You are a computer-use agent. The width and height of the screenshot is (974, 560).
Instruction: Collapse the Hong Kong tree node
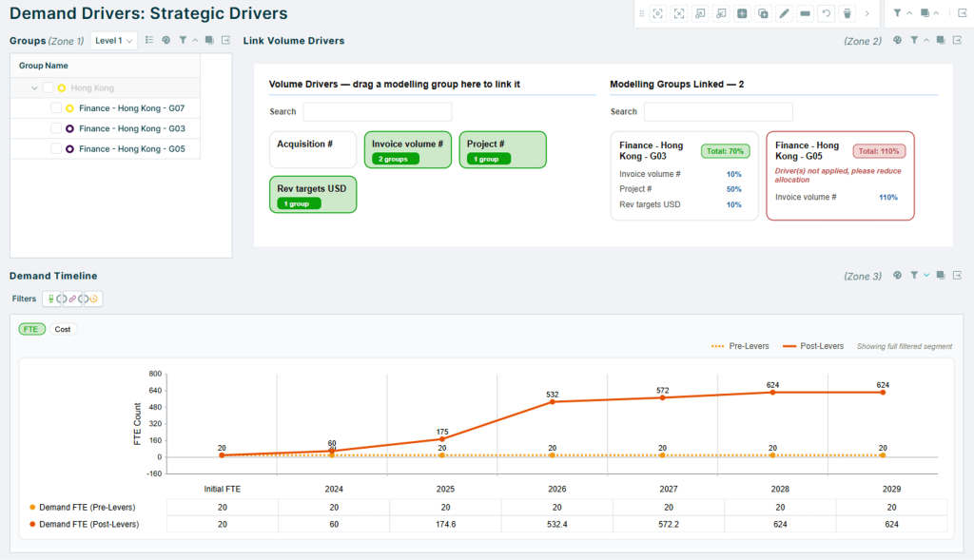pyautogui.click(x=34, y=88)
